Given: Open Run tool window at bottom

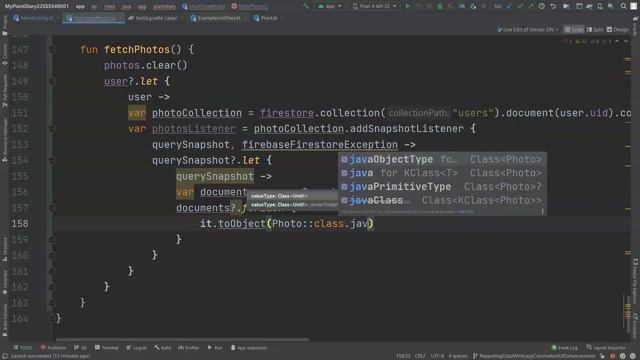Looking at the screenshot, I should pos(215,348).
